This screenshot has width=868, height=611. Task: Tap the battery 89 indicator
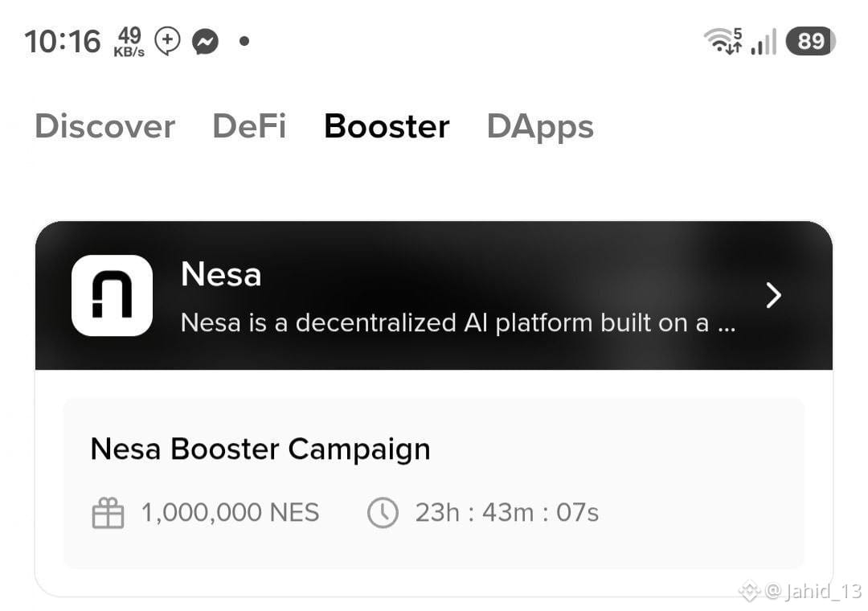[810, 41]
